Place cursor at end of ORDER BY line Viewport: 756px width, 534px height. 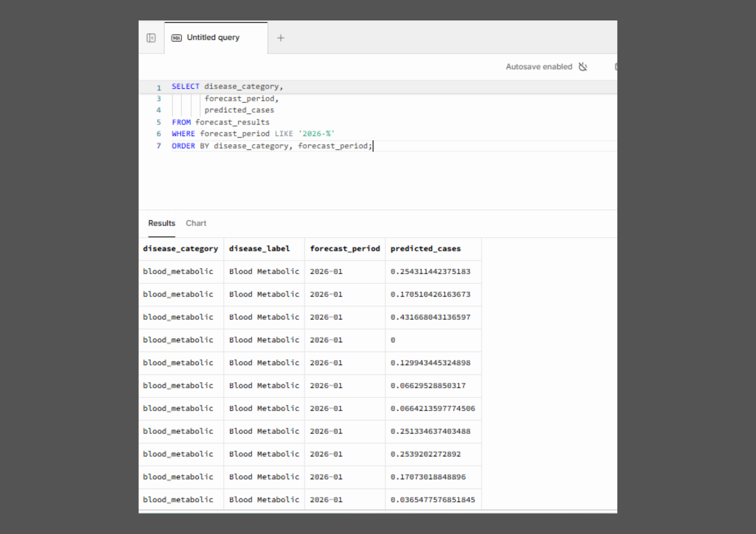373,146
